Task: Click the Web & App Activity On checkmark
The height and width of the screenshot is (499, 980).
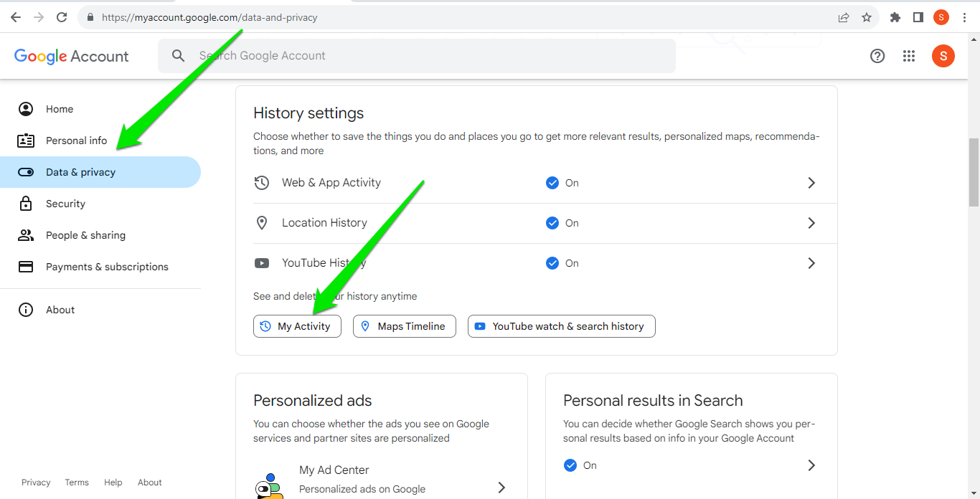Action: click(552, 183)
